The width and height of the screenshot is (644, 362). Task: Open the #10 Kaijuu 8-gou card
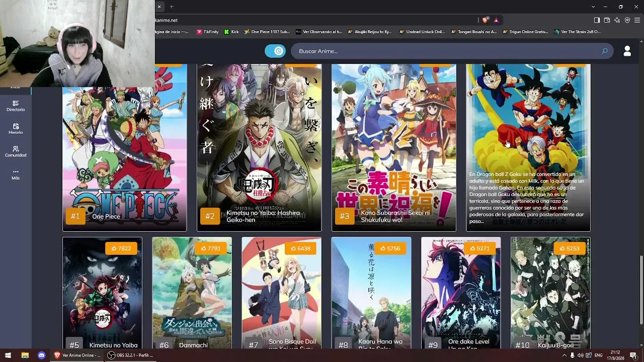(x=550, y=293)
